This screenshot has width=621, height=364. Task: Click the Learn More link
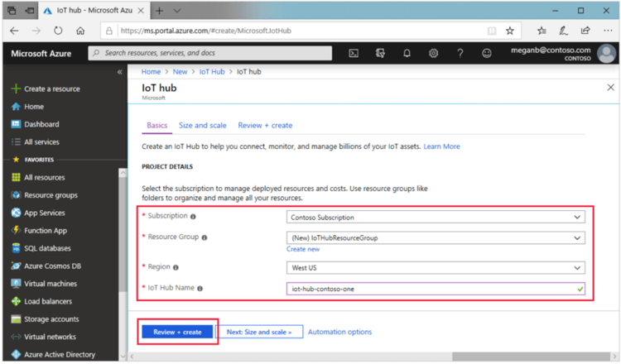coord(441,146)
